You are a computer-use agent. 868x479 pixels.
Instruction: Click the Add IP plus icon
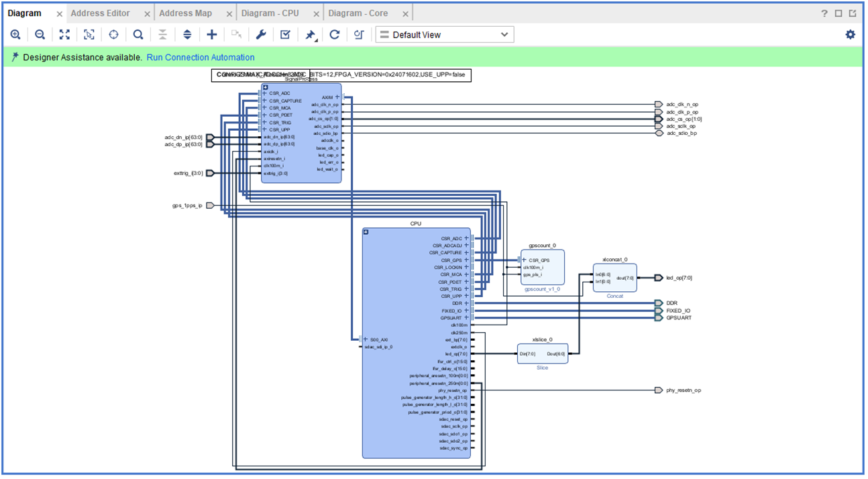[x=211, y=35]
